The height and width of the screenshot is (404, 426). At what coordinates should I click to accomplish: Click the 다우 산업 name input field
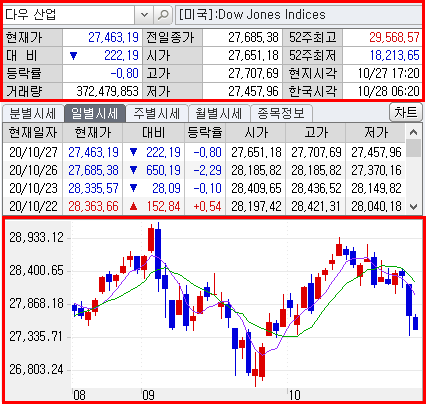(x=69, y=15)
